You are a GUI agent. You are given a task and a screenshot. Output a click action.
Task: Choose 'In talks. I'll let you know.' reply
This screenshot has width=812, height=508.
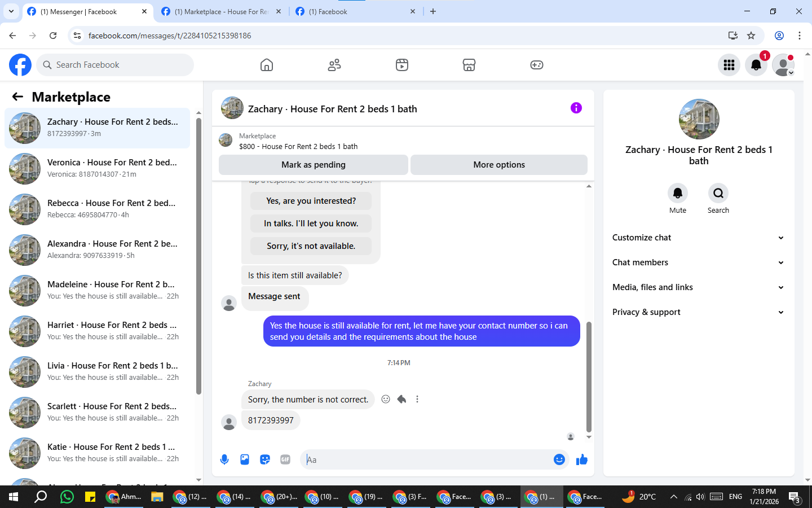(x=311, y=224)
